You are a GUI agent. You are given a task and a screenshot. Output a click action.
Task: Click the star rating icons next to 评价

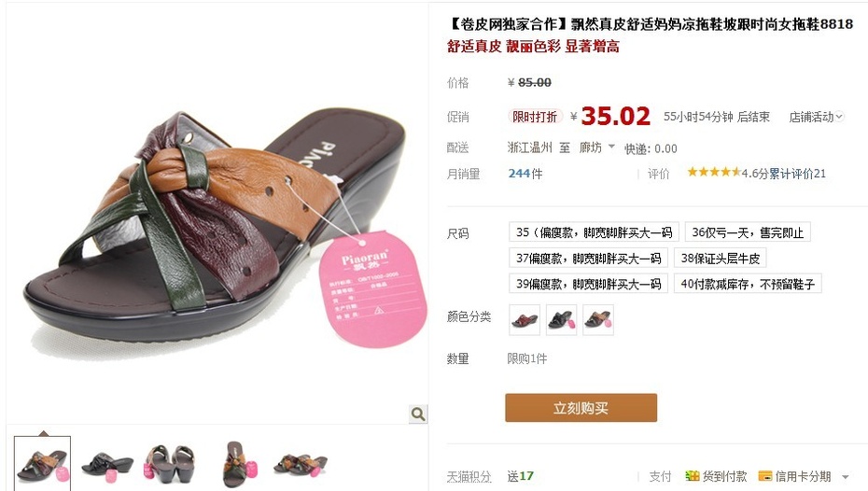714,172
